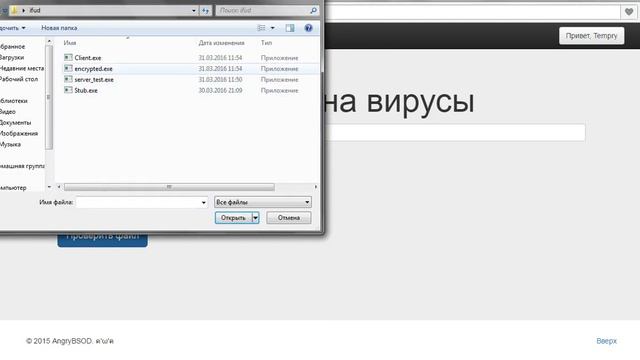Open the address bar history dropdown

point(194,11)
